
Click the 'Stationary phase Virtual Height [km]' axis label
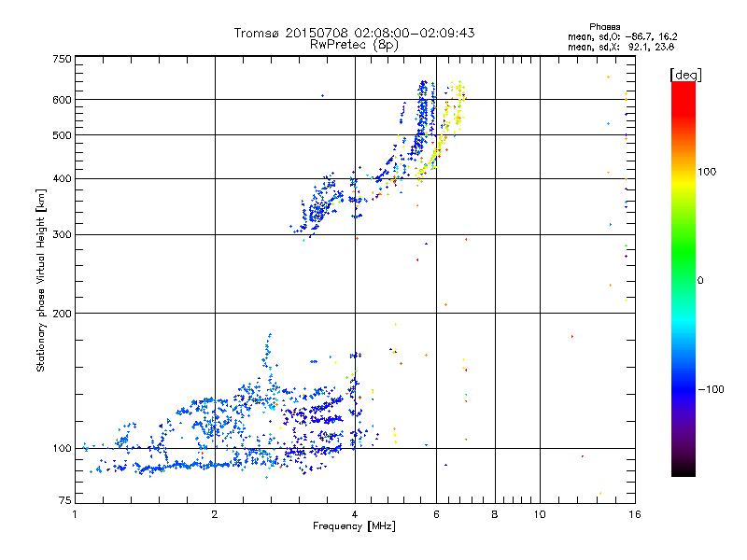(x=41, y=280)
